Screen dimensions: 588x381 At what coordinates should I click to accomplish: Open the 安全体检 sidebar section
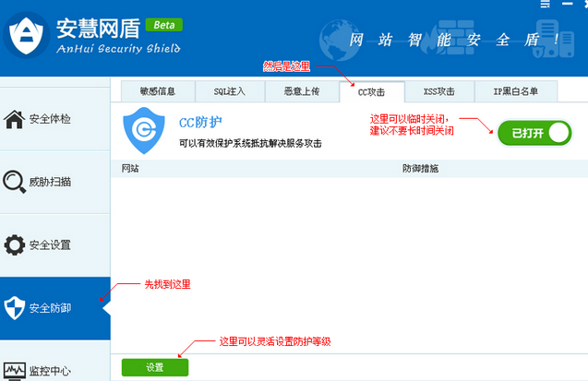55,120
